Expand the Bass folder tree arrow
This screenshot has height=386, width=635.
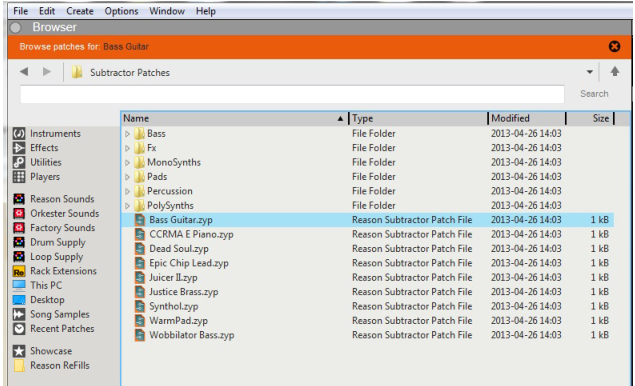click(127, 134)
